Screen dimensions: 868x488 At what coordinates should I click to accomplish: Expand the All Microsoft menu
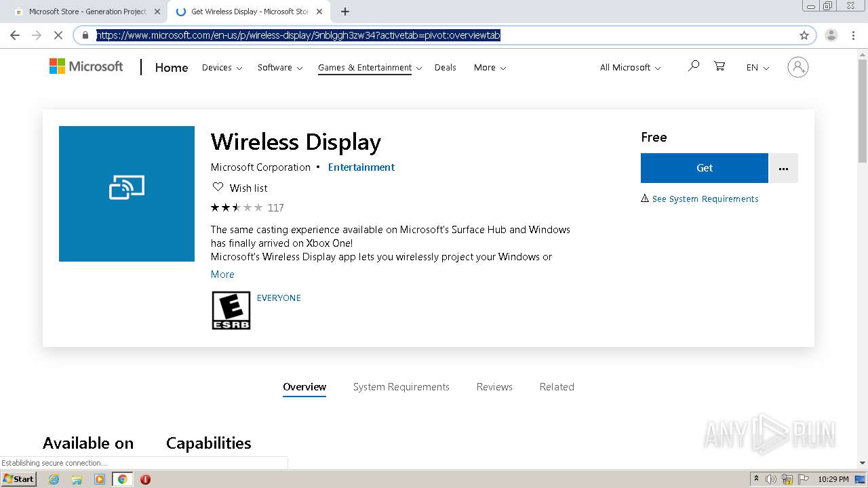click(630, 68)
